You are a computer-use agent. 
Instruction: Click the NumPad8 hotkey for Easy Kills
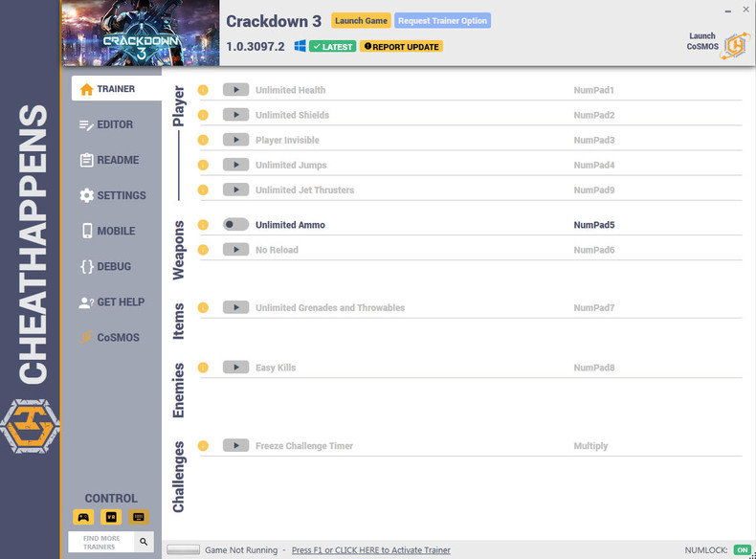coord(594,368)
